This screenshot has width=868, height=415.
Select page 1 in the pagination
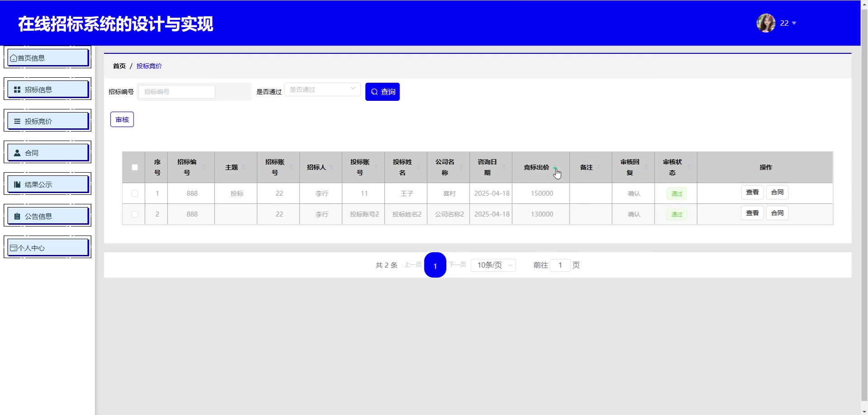[435, 265]
